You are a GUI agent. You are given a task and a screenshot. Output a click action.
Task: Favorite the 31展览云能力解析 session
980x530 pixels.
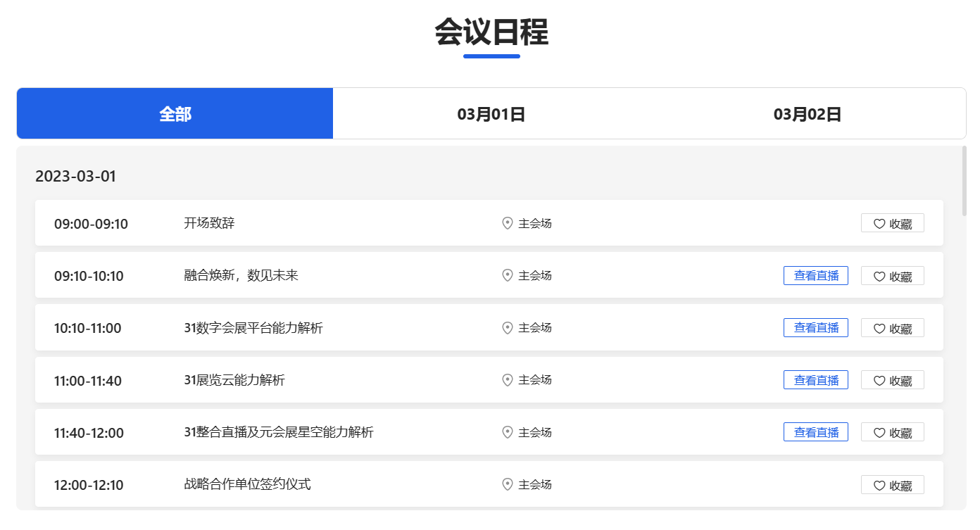[892, 380]
